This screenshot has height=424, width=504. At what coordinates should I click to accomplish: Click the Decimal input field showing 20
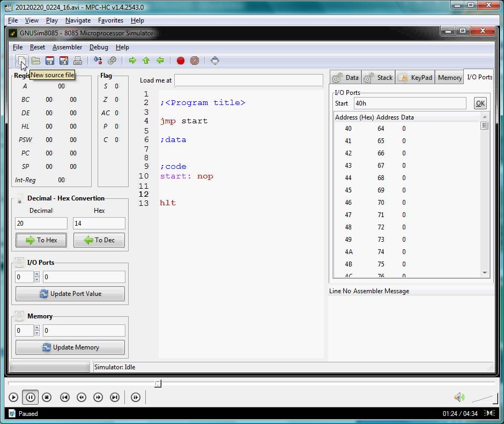point(41,224)
